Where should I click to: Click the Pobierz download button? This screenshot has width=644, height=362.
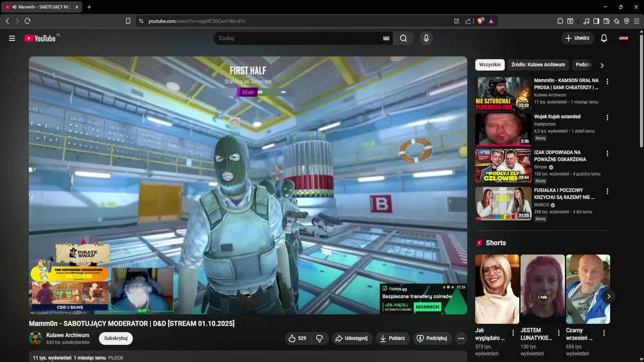tap(392, 338)
